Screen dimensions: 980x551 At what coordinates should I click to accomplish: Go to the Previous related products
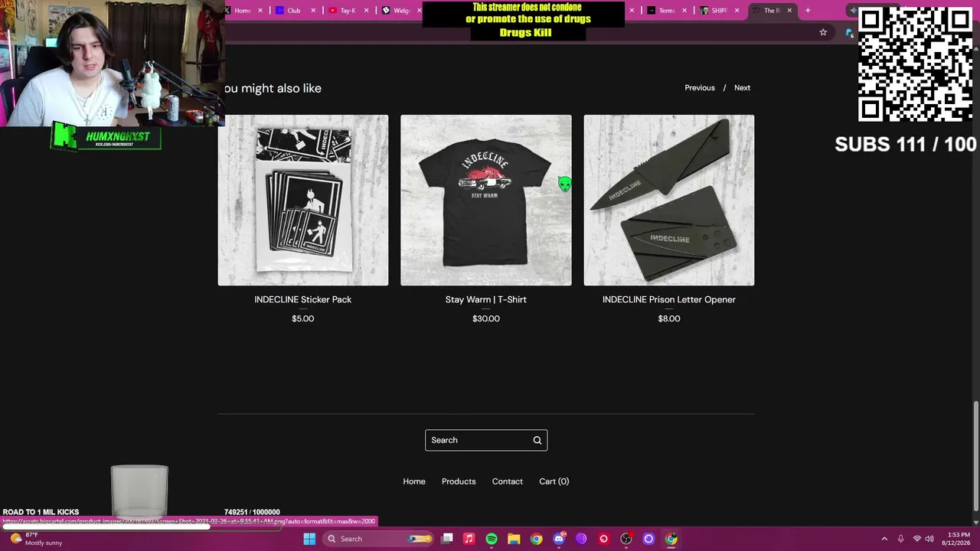tap(700, 88)
